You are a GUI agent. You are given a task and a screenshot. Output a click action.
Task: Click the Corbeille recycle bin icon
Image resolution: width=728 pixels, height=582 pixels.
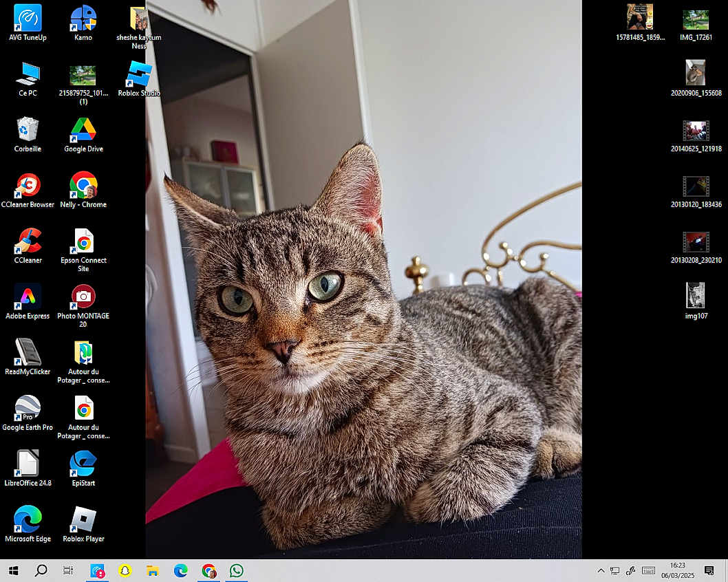[28, 130]
